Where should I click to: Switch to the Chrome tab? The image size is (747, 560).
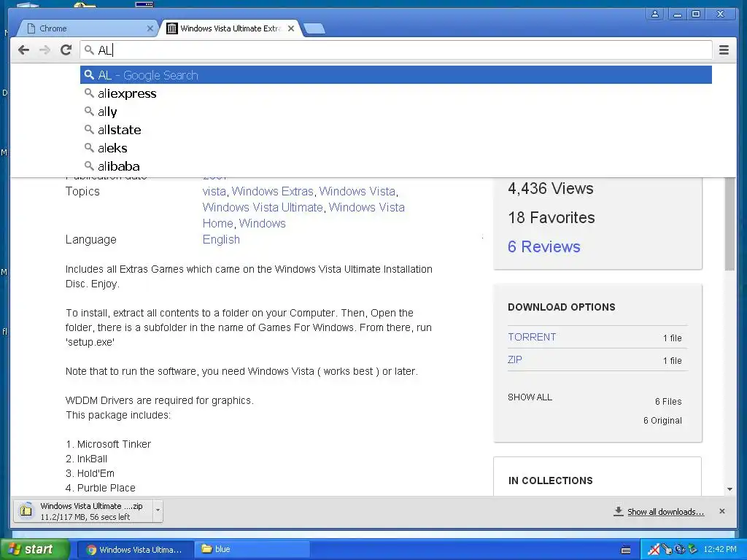[86, 28]
